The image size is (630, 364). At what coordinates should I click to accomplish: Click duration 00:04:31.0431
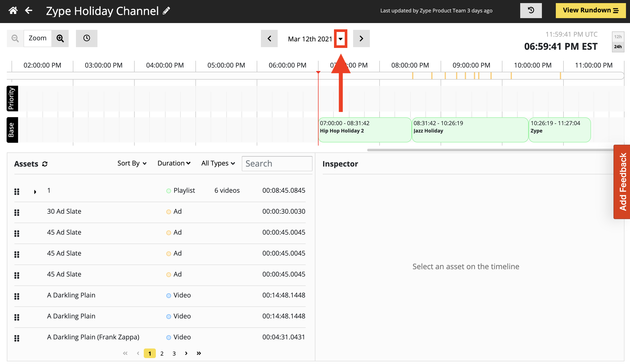(284, 337)
